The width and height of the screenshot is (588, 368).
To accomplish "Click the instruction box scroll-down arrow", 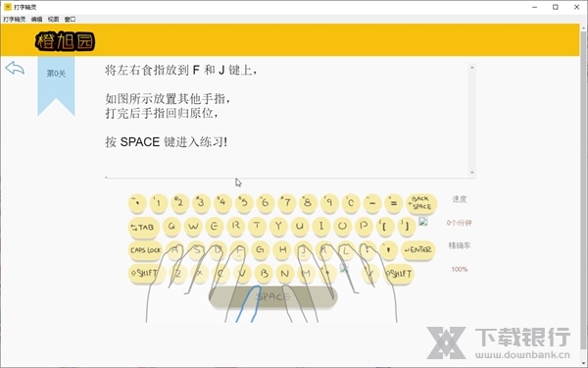I will (472, 173).
